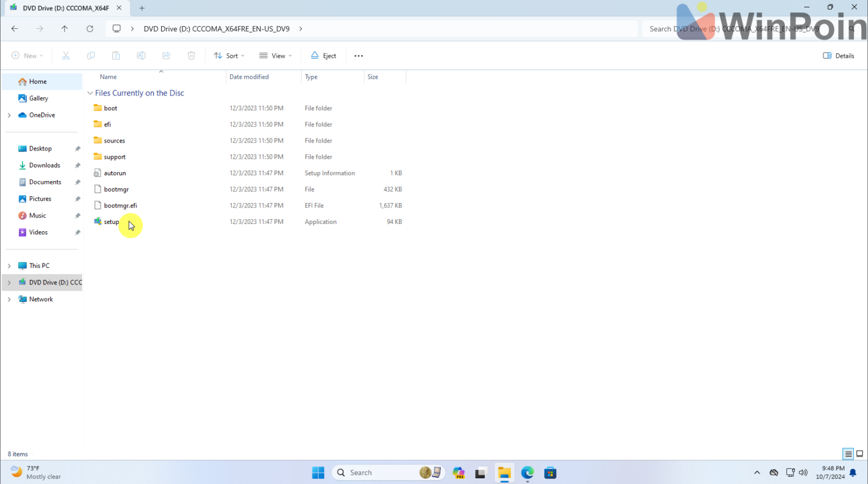Open the Sort dropdown
Image resolution: width=868 pixels, height=484 pixels.
click(x=229, y=55)
